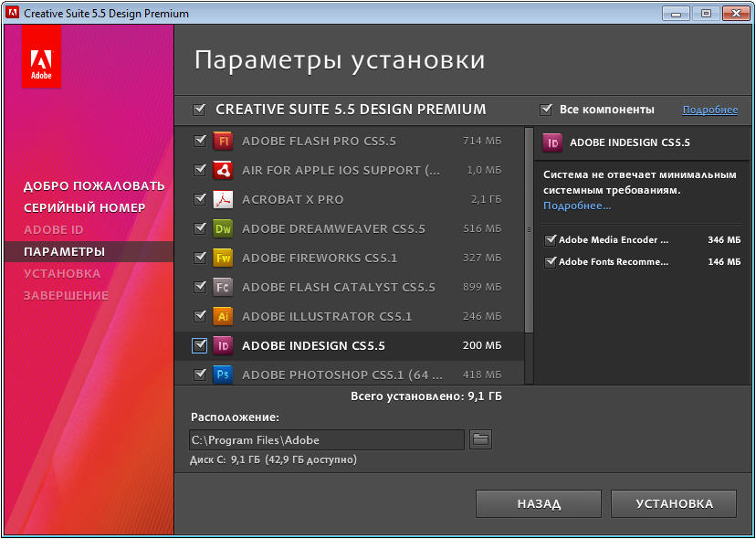Click the 'Назад' back button
The height and width of the screenshot is (539, 756).
pyautogui.click(x=539, y=503)
